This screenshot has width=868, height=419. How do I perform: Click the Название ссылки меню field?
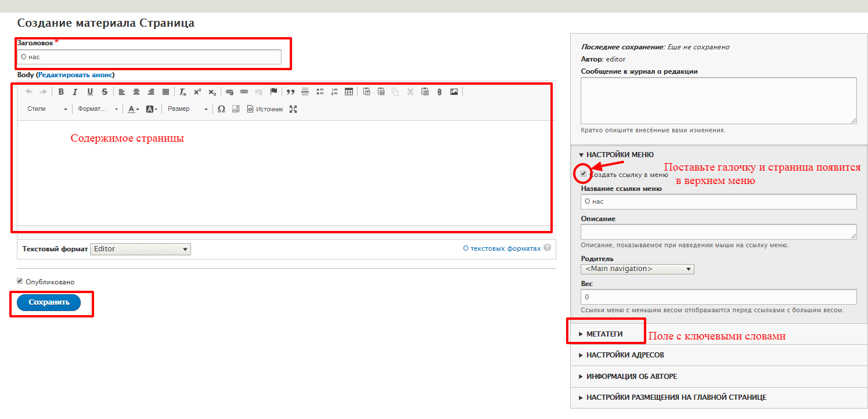[x=719, y=201]
